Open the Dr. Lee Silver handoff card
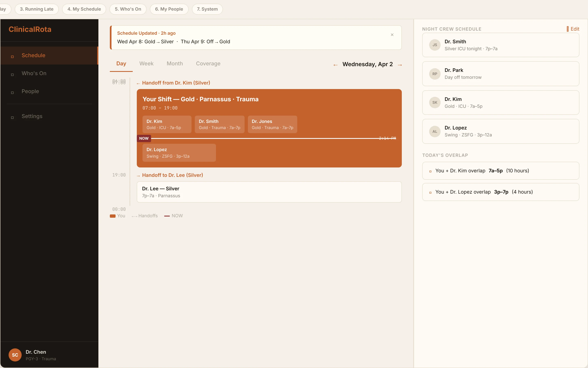 pyautogui.click(x=269, y=192)
